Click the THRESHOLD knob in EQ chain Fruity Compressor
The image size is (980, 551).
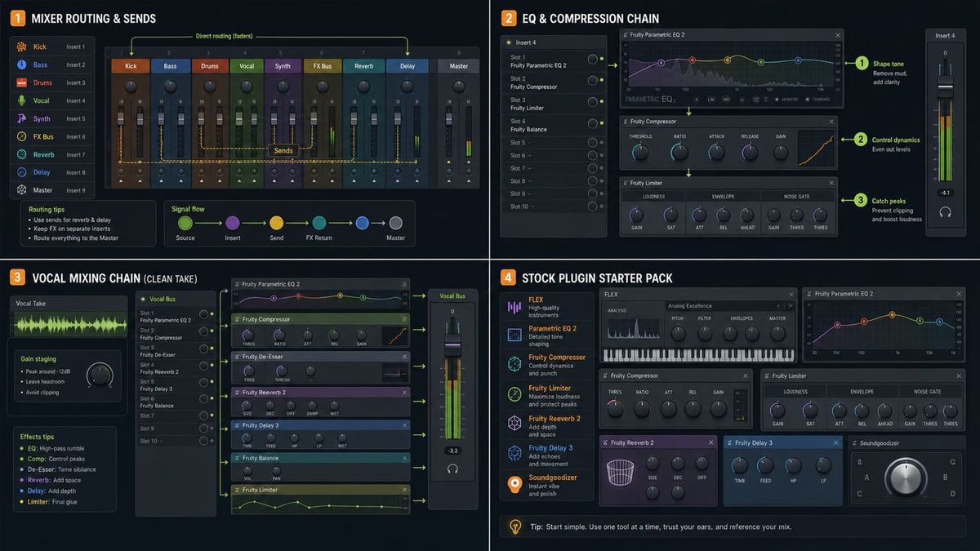pyautogui.click(x=641, y=152)
